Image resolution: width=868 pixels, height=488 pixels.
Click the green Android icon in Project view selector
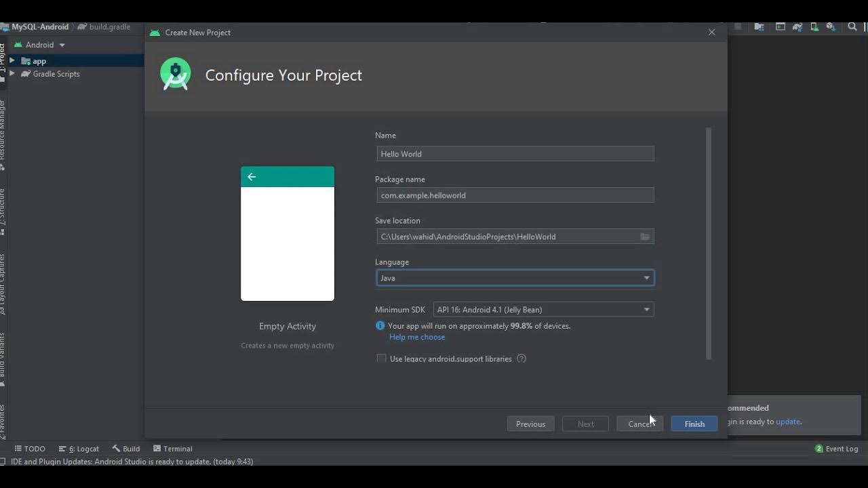tap(17, 45)
